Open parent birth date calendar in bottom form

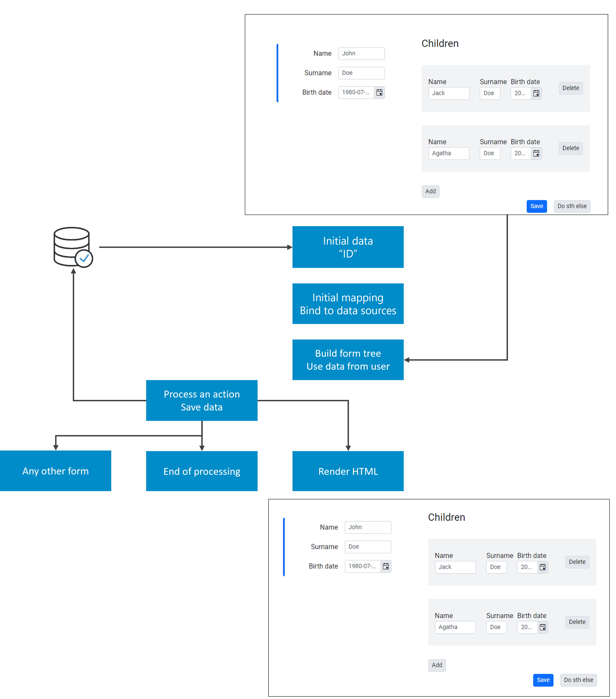point(386,566)
